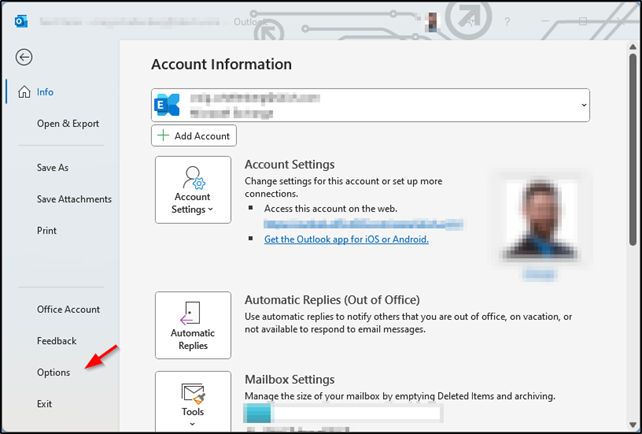Open the Print page
Image resolution: width=642 pixels, height=434 pixels.
[47, 231]
